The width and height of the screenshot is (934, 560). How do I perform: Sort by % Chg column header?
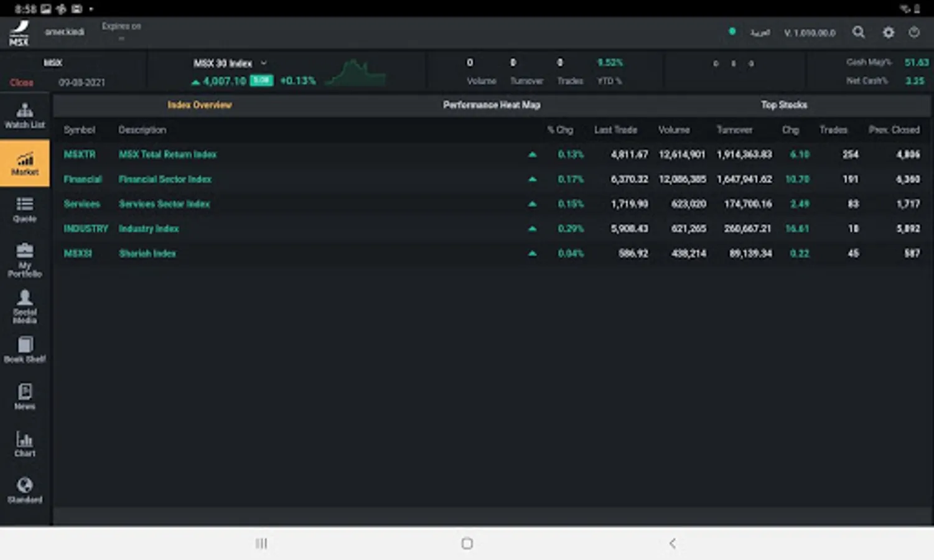[x=560, y=130]
